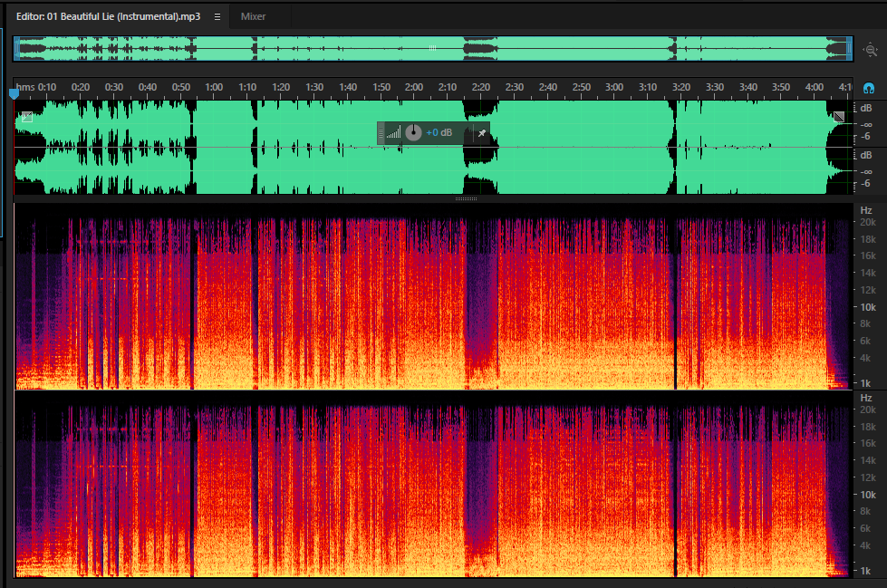Select the Editor: 01 Beautiful Lie tab
The height and width of the screenshot is (588, 887).
point(108,16)
